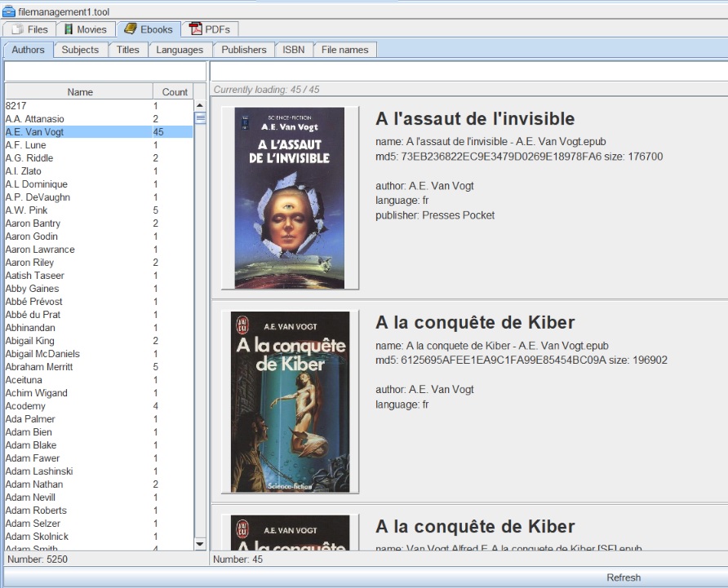Click the first "A la conquête de Kiber" heading

(475, 322)
